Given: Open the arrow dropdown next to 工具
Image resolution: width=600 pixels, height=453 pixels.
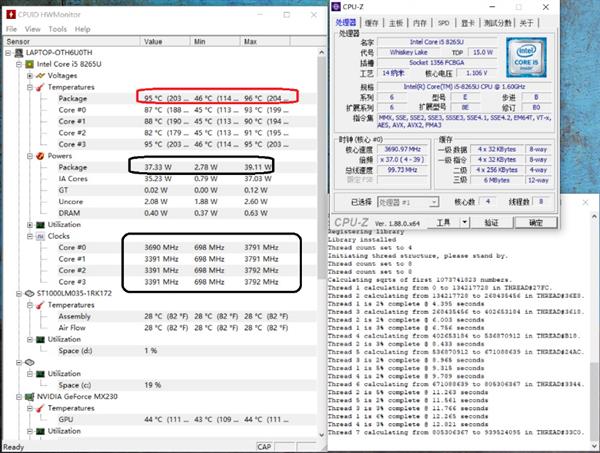Looking at the screenshot, I should coord(464,222).
